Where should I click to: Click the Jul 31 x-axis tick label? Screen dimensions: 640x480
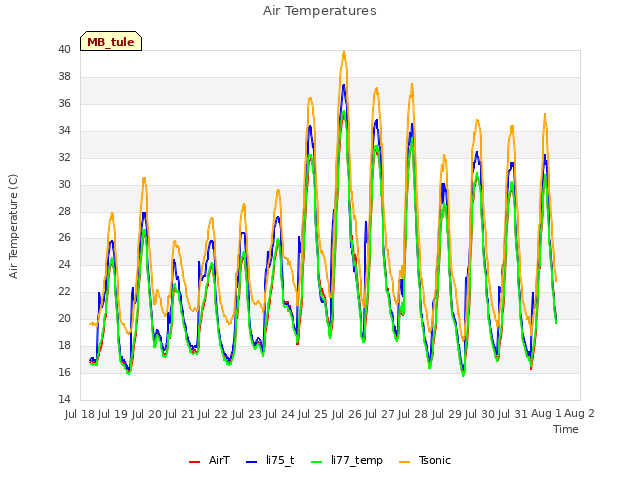pyautogui.click(x=513, y=414)
